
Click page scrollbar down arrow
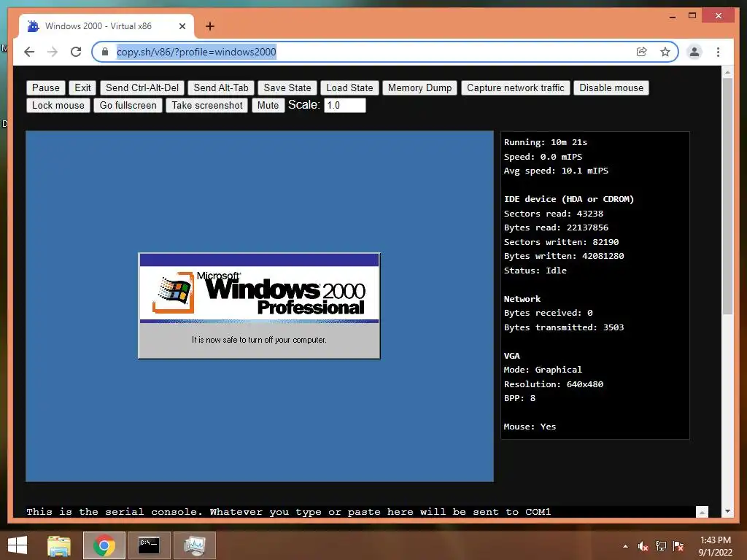pyautogui.click(x=727, y=511)
